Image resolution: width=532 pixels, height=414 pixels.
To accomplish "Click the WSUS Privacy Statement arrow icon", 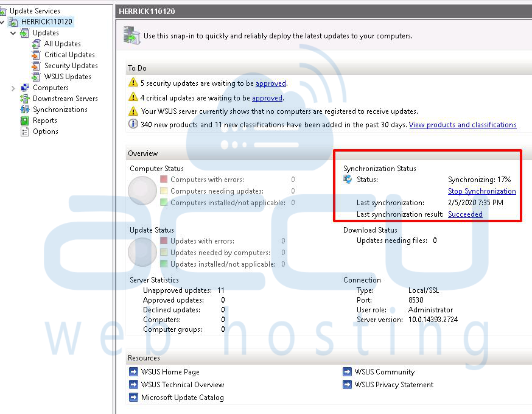I will pyautogui.click(x=347, y=385).
